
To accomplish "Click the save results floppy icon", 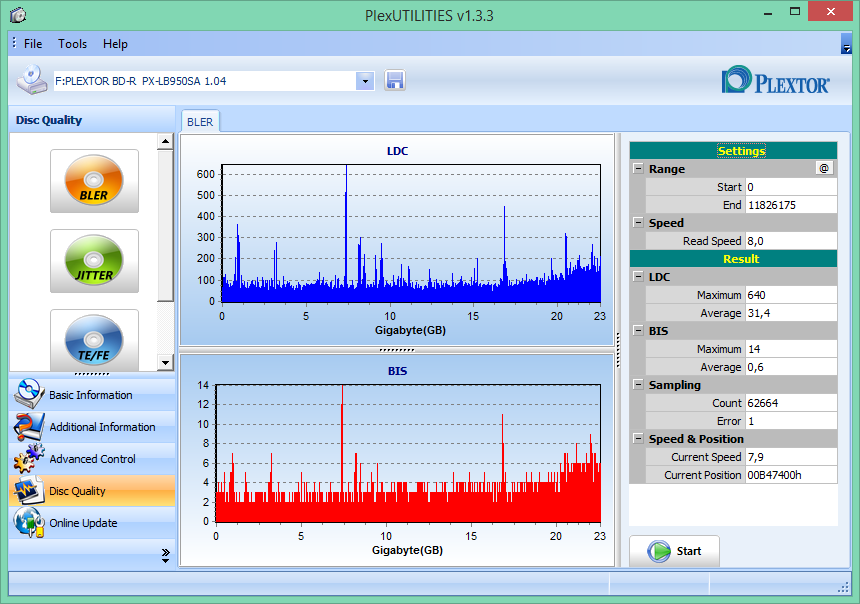I will pos(394,81).
